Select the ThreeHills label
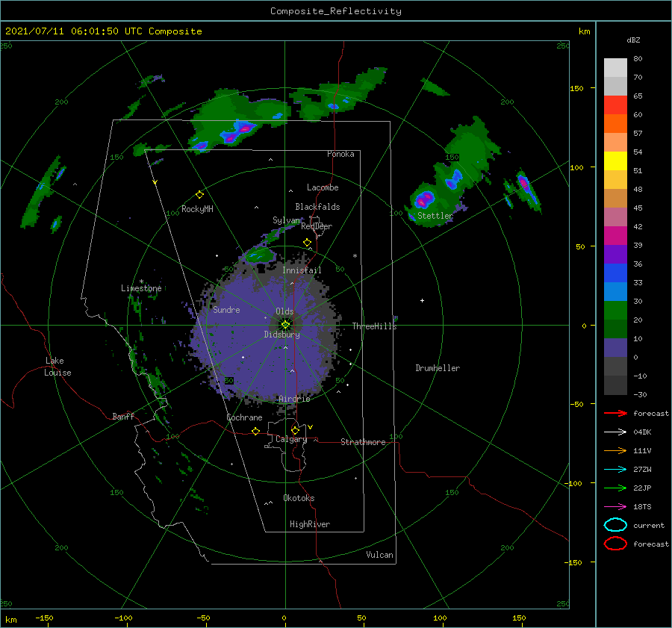This screenshot has height=628, width=672. pyautogui.click(x=375, y=326)
